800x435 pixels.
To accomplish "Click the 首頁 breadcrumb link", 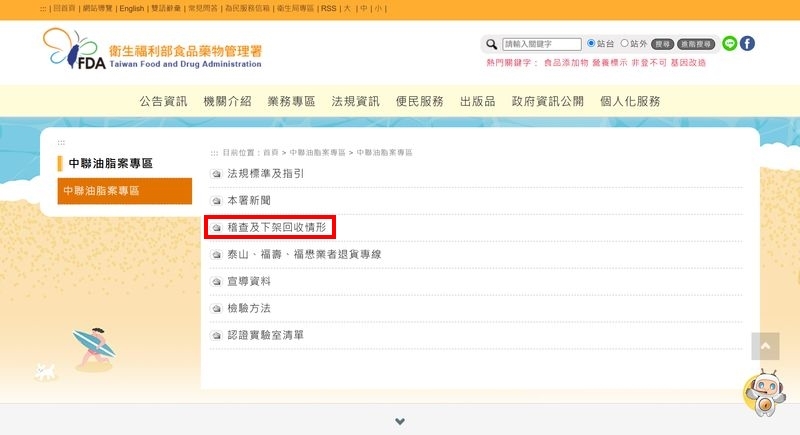I will point(271,152).
